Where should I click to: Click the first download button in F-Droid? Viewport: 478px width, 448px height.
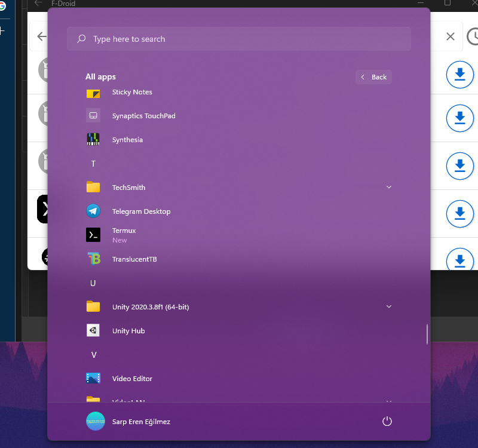coord(459,75)
